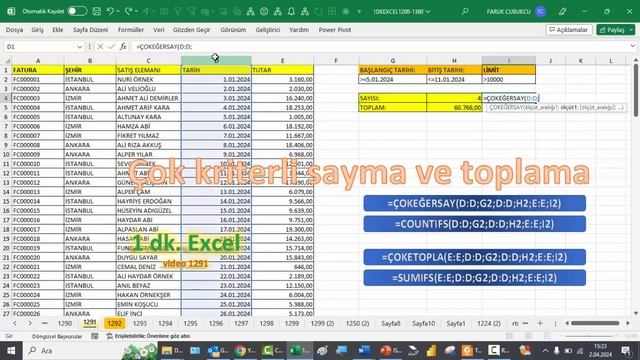Click the Paylaş button

click(612, 30)
